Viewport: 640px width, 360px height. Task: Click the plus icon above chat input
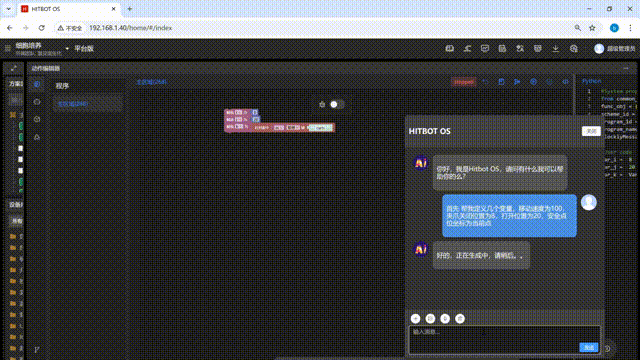pyautogui.click(x=416, y=319)
